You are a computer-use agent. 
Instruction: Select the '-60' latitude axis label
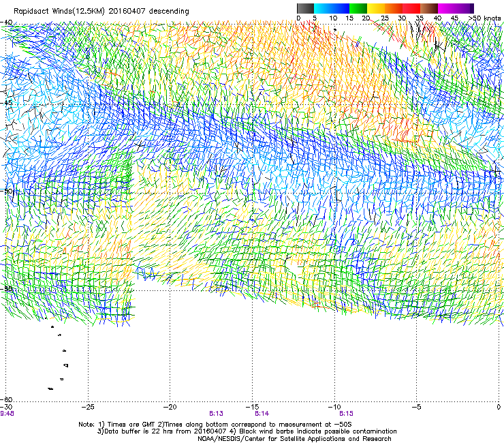[6, 399]
